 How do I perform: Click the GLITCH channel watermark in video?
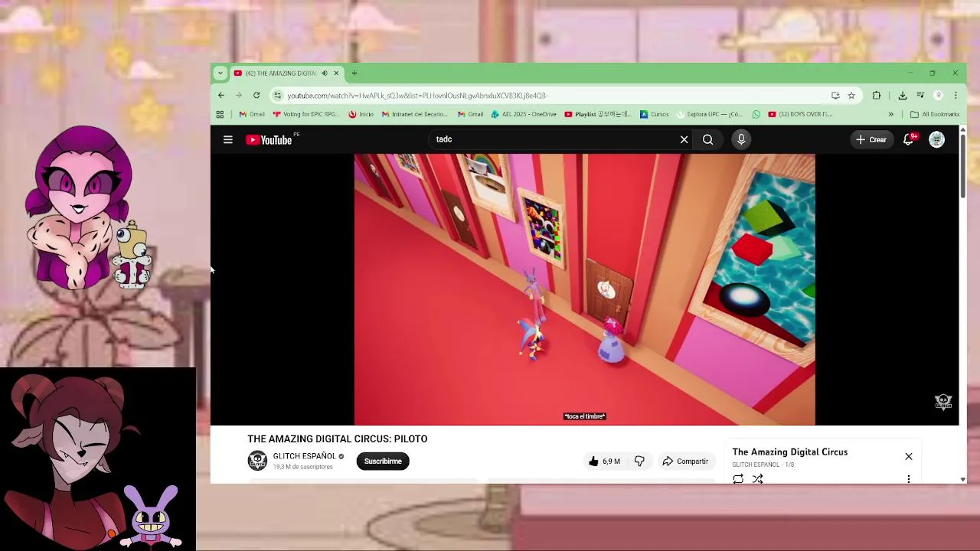pos(943,401)
